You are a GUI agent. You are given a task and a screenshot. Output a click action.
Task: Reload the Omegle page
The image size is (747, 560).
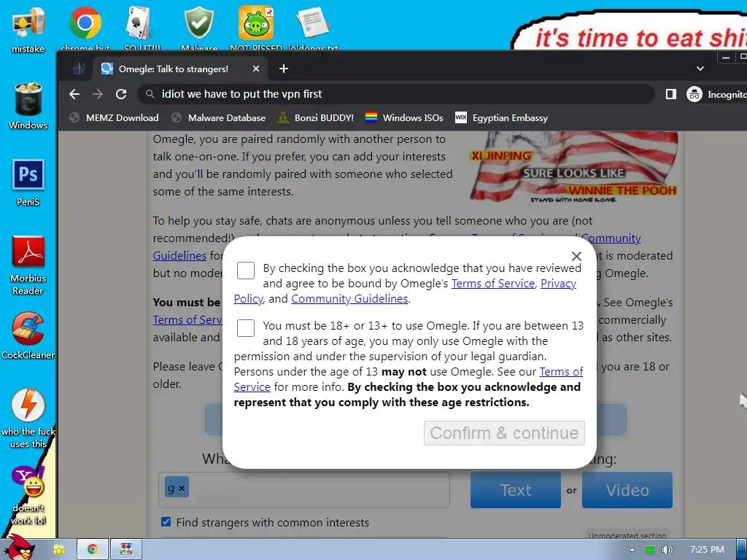[x=121, y=94]
